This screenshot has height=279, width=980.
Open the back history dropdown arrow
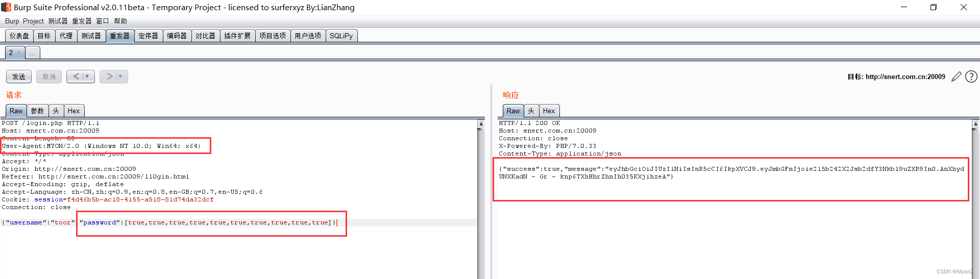(88, 77)
